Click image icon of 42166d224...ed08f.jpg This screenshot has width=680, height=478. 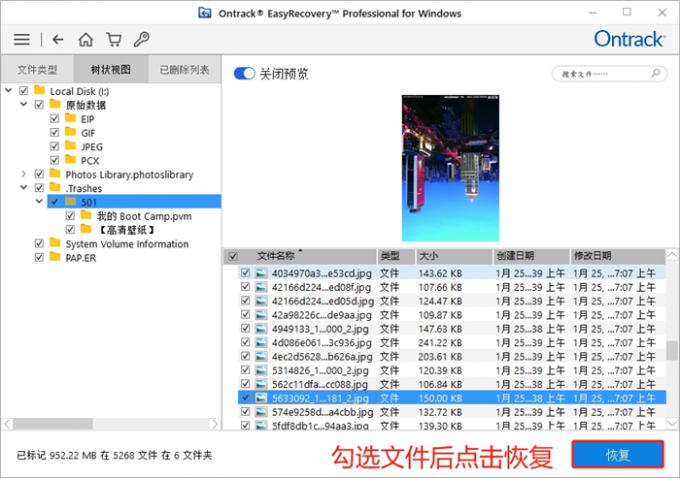click(x=261, y=287)
